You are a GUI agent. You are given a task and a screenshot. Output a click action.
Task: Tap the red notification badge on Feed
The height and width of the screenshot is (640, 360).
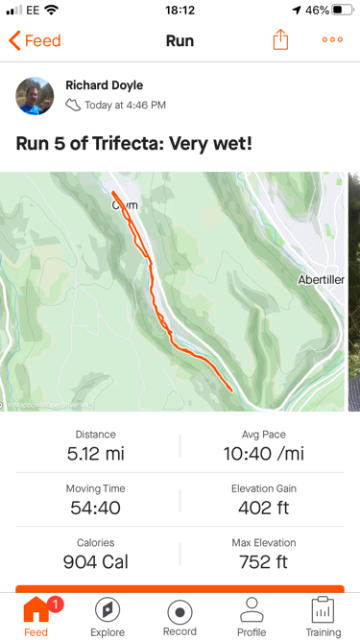(55, 604)
